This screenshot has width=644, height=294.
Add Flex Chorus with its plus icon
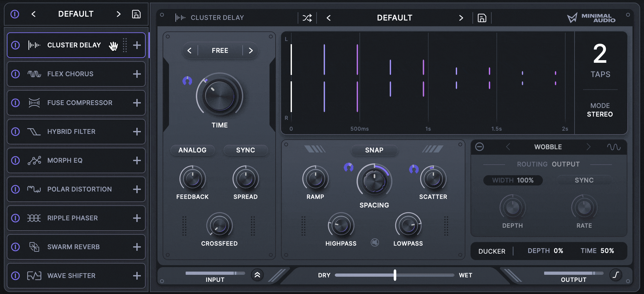137,74
